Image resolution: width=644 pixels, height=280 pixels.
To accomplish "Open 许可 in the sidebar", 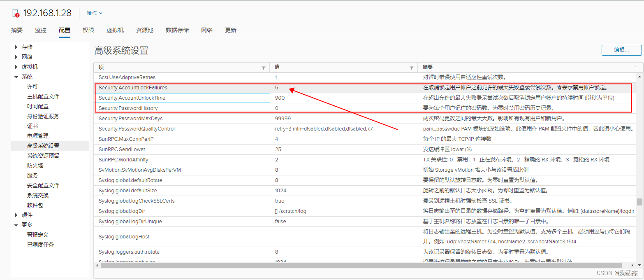I will click(32, 86).
